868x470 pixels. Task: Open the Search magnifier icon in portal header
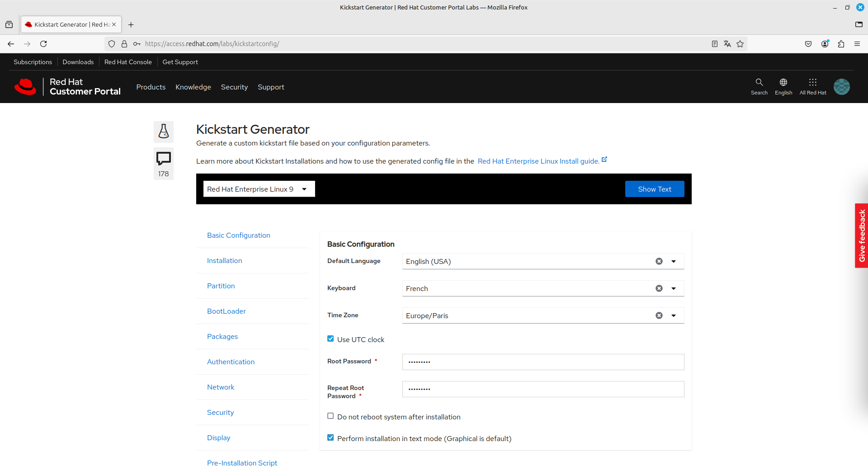(x=759, y=86)
